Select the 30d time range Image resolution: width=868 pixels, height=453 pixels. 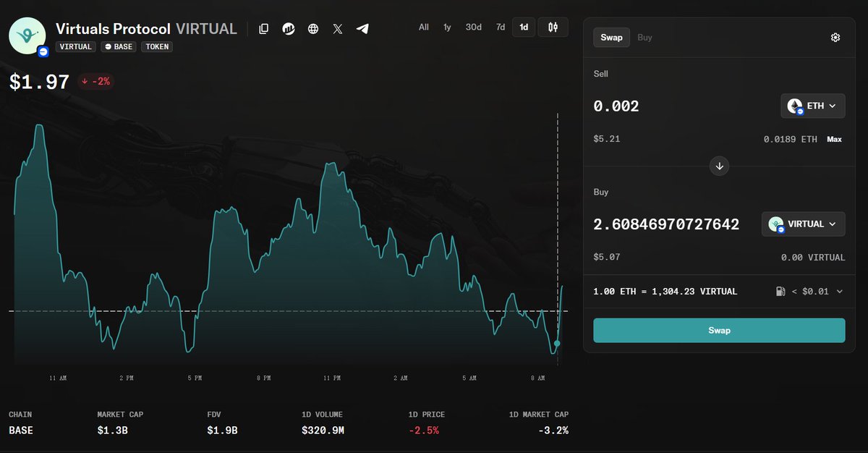coord(474,27)
